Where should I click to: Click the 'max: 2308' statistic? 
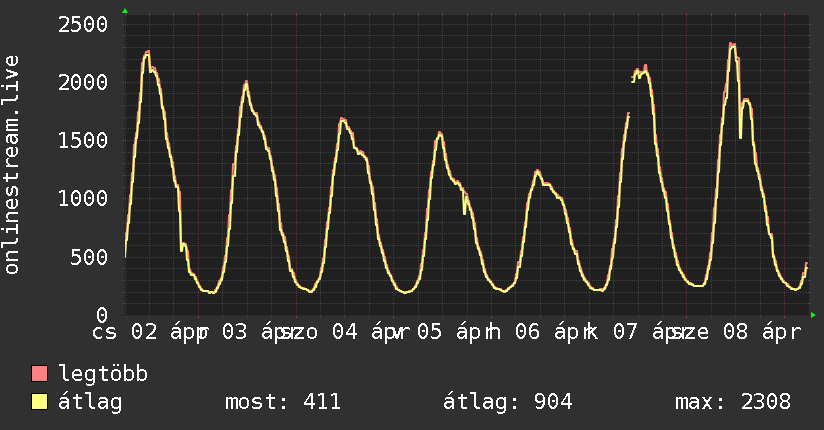pyautogui.click(x=733, y=403)
